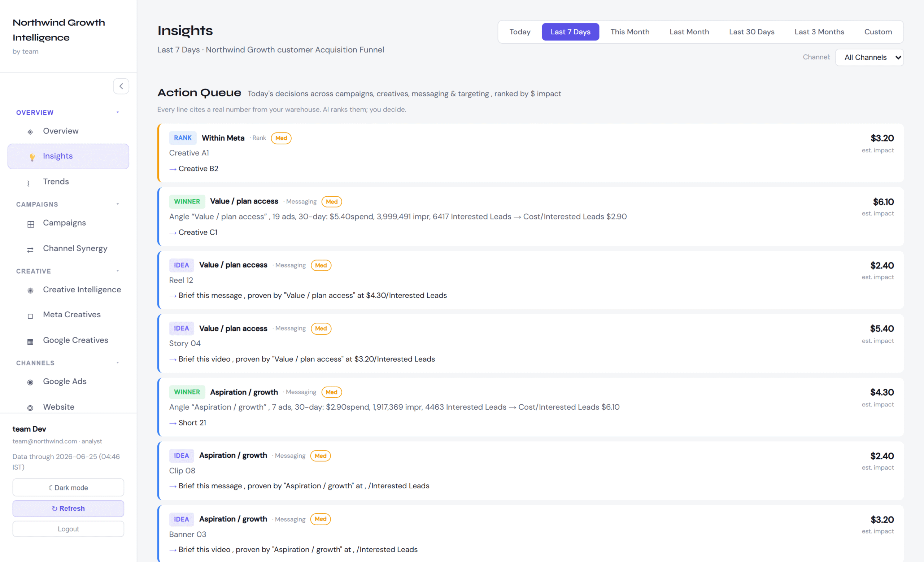
Task: Click the Trends icon in sidebar
Action: click(29, 183)
